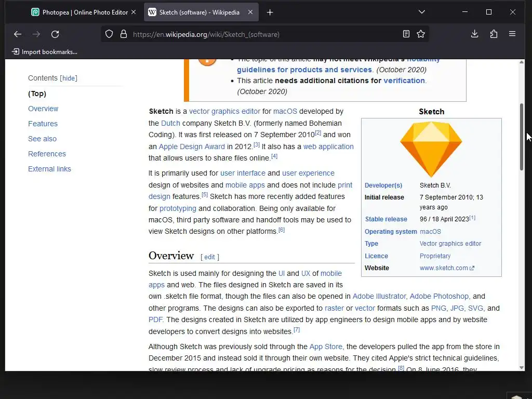The width and height of the screenshot is (532, 399).
Task: Click Import bookmarks in the bookmarks bar
Action: pyautogui.click(x=45, y=51)
